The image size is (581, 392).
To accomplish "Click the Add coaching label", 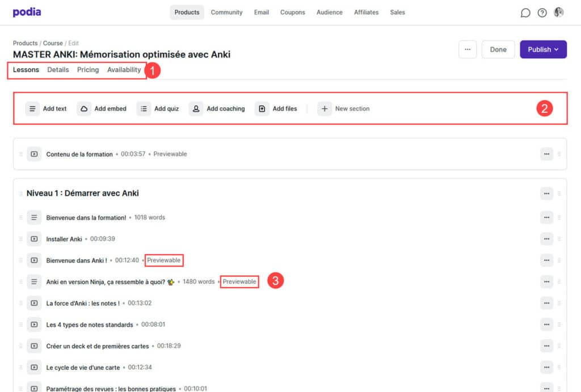I will click(226, 108).
